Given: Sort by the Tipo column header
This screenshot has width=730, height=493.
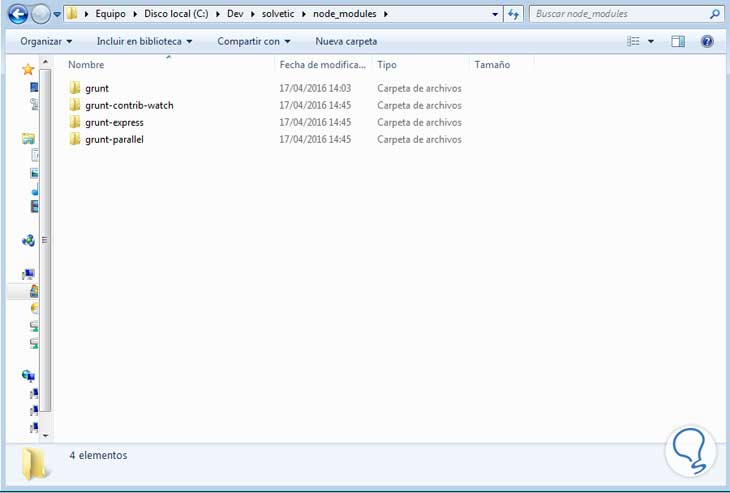Looking at the screenshot, I should (420, 65).
